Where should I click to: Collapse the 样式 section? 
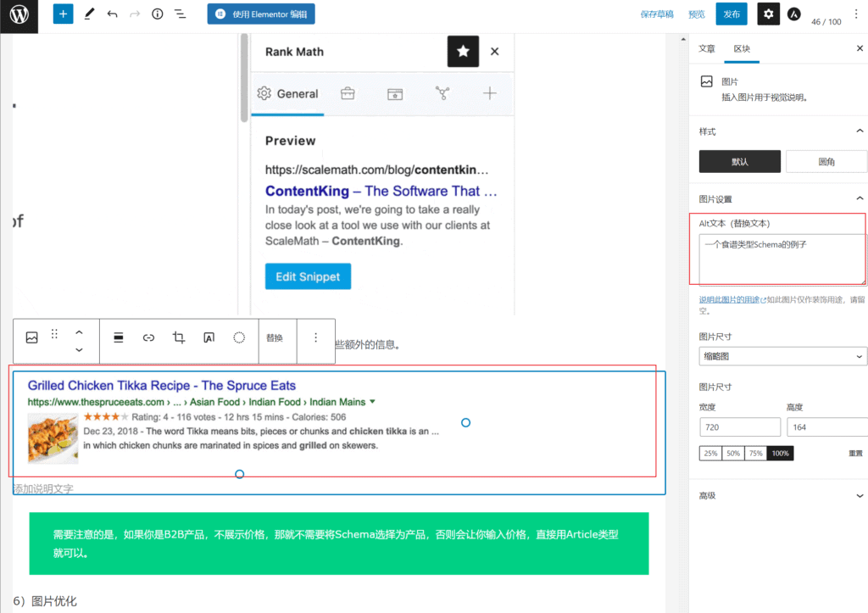(x=860, y=131)
